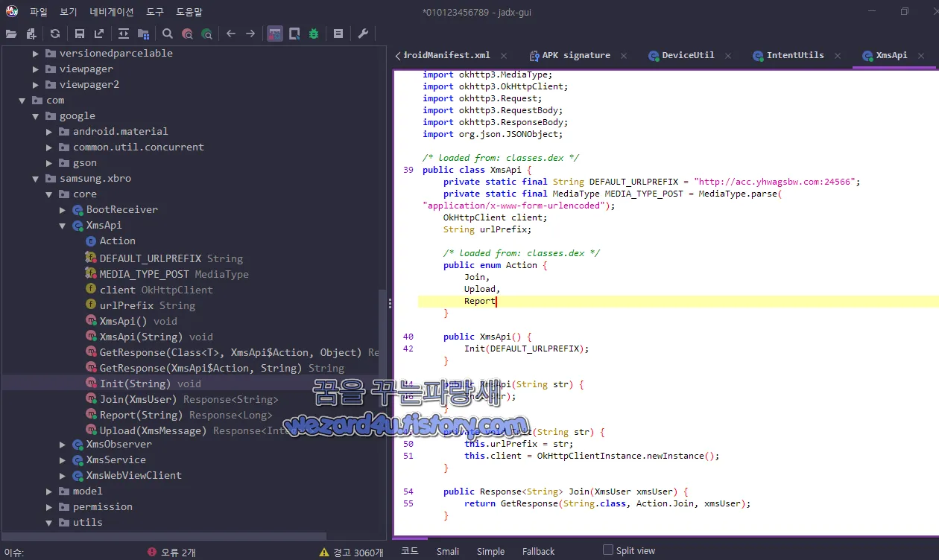
Task: Open the 파일 menu
Action: click(x=39, y=12)
